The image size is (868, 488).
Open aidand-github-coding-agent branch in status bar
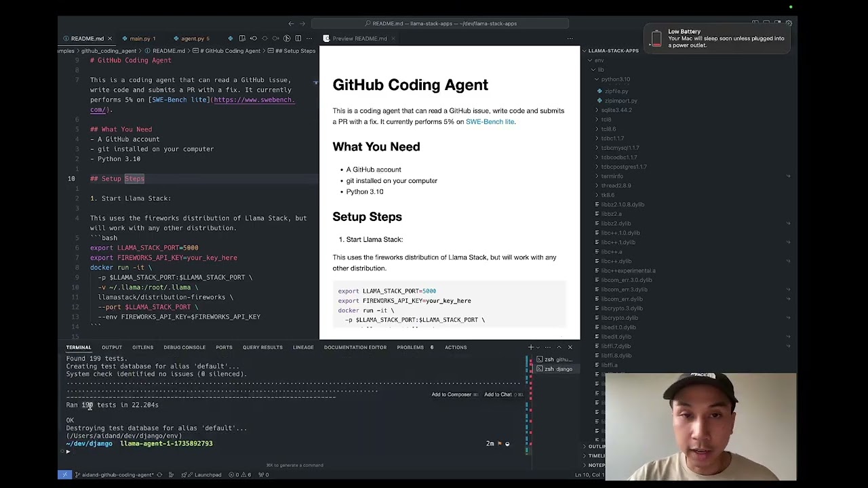coord(116,474)
